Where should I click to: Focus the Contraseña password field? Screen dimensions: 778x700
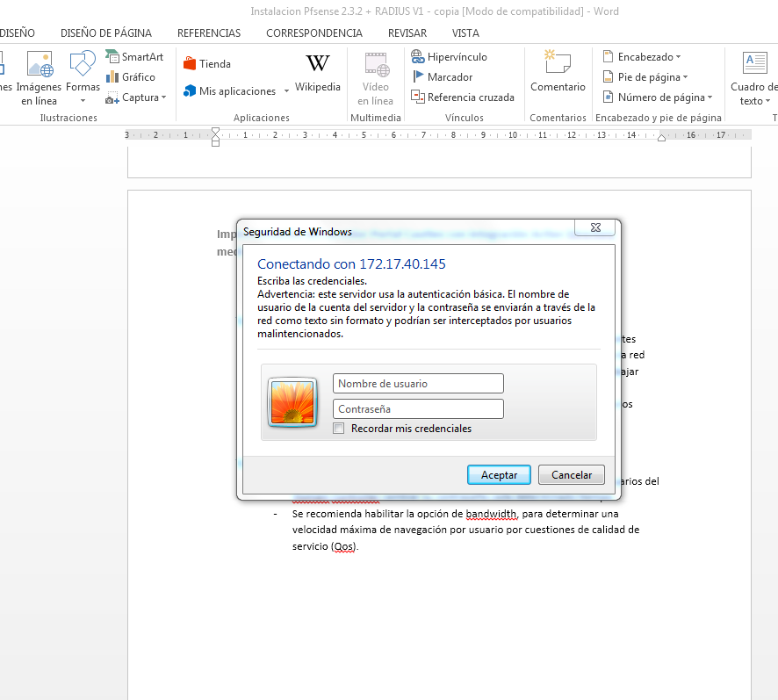point(418,409)
